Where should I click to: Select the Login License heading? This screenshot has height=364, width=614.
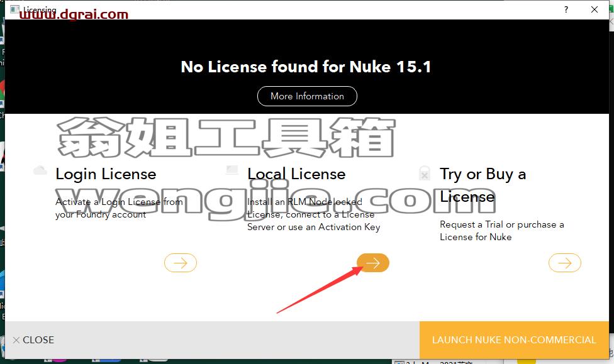click(x=106, y=174)
